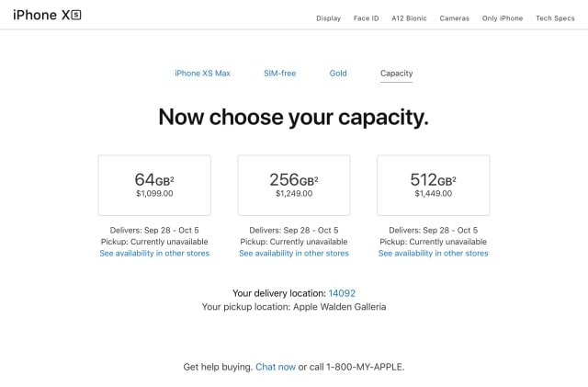Choose the 512GB capacity for $1,449
Viewport: 588px width, 387px height.
(433, 185)
